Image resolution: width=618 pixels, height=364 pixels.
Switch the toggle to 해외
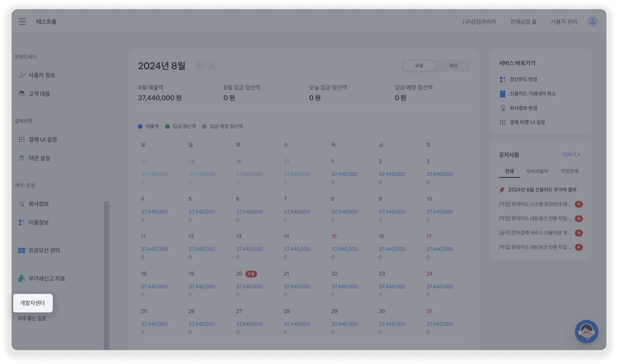453,66
